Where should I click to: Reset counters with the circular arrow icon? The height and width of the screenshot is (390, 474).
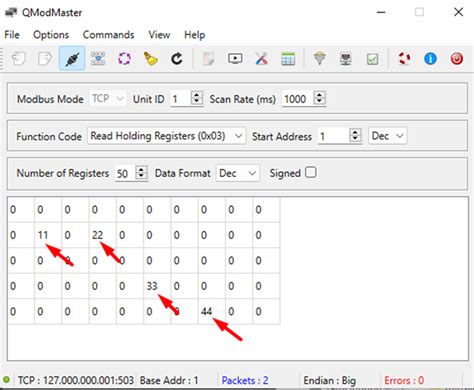pyautogui.click(x=177, y=59)
